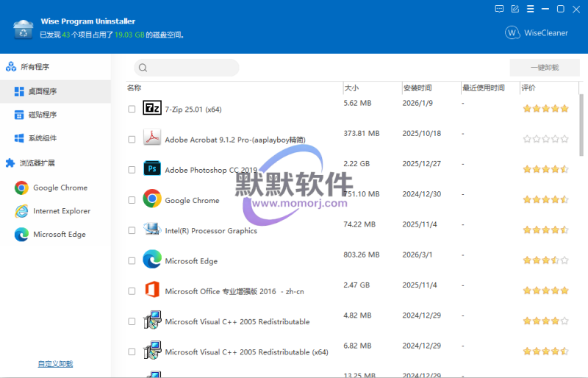Click the WiseCleaner logo

[x=532, y=32]
